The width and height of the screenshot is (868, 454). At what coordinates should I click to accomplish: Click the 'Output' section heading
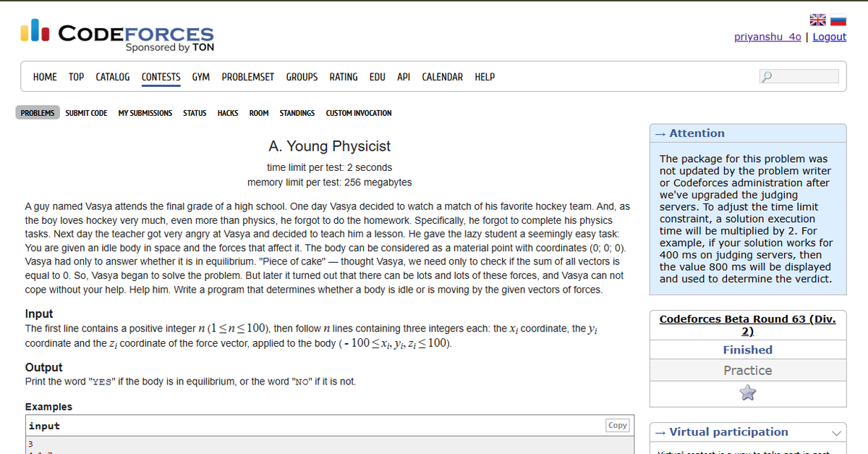(x=44, y=367)
